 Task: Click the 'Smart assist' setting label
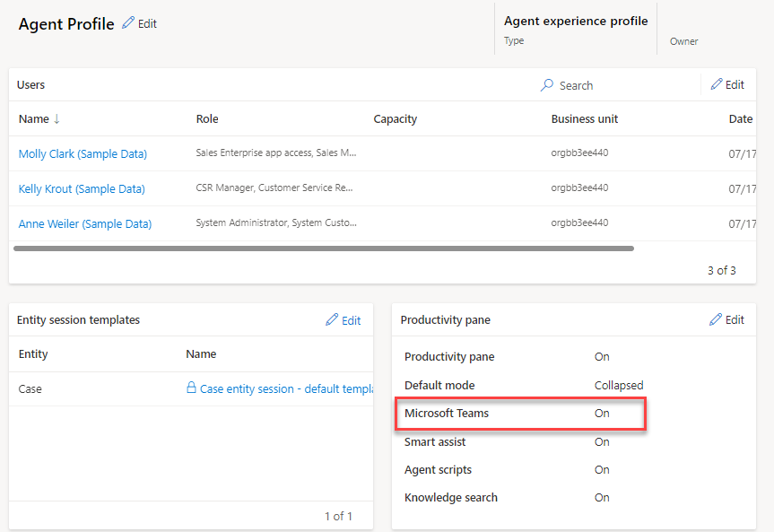tap(435, 442)
